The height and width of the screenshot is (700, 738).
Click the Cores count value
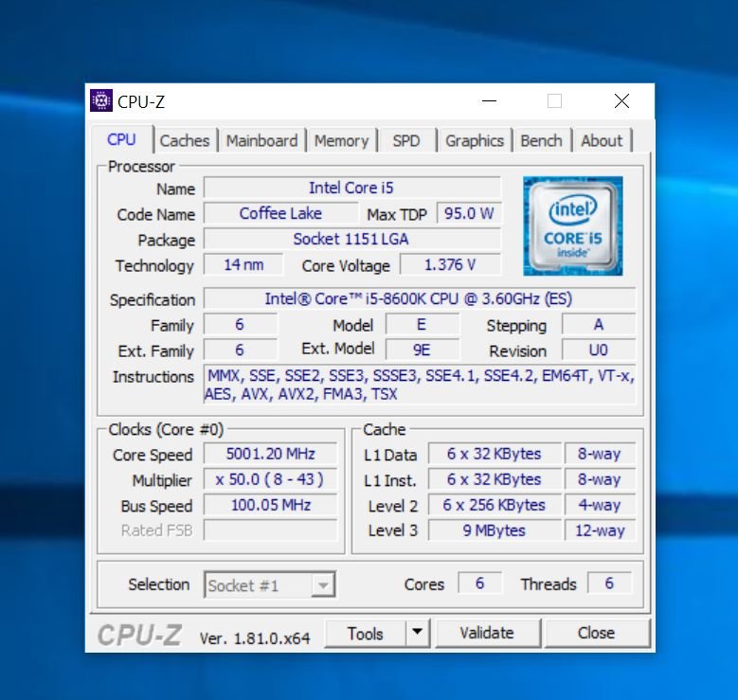click(479, 583)
